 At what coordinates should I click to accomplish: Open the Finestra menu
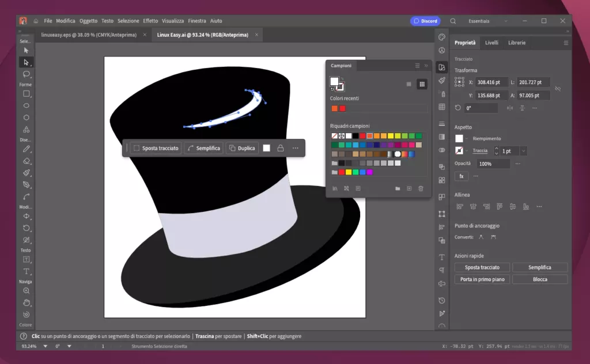[x=197, y=21]
